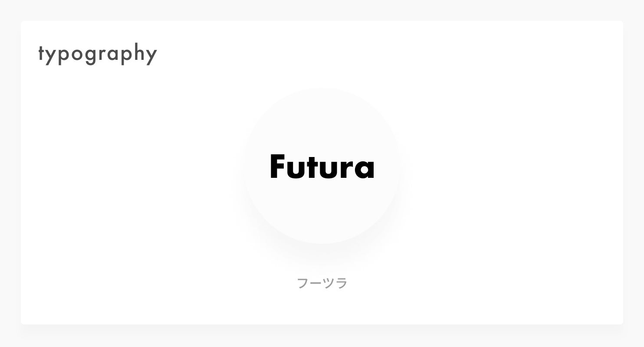Select the bold "Futura" word
This screenshot has height=347, width=644.
tap(322, 166)
